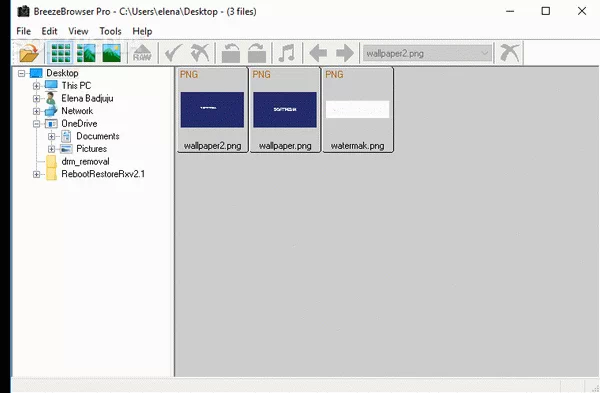The width and height of the screenshot is (600, 393).
Task: Click the music note sound icon
Action: click(x=287, y=53)
